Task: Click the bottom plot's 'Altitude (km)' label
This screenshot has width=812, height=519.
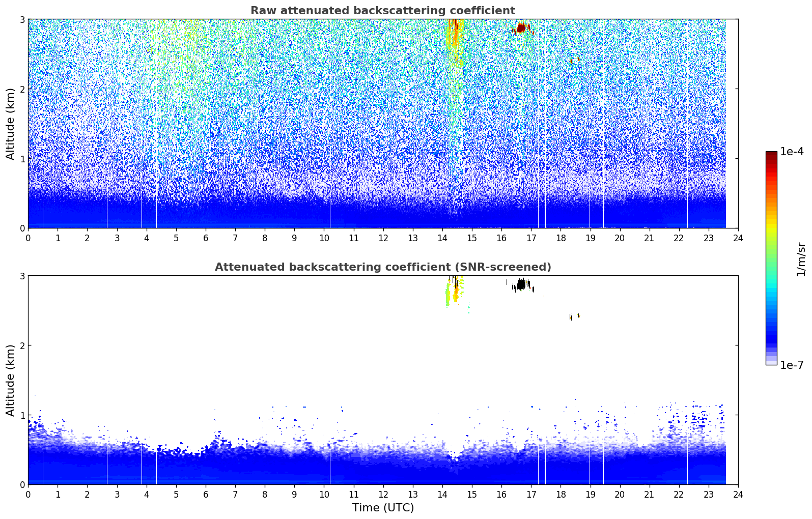Action: 11,380
